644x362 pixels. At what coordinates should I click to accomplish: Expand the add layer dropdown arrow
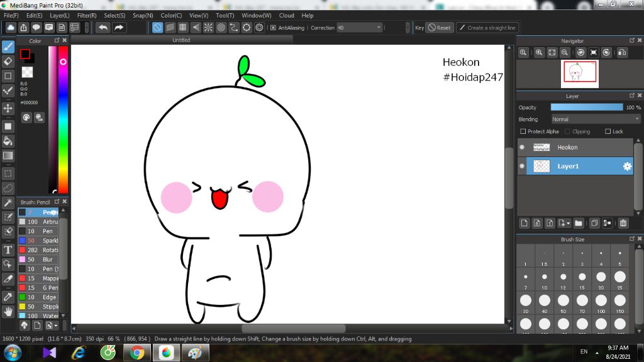(x=569, y=223)
